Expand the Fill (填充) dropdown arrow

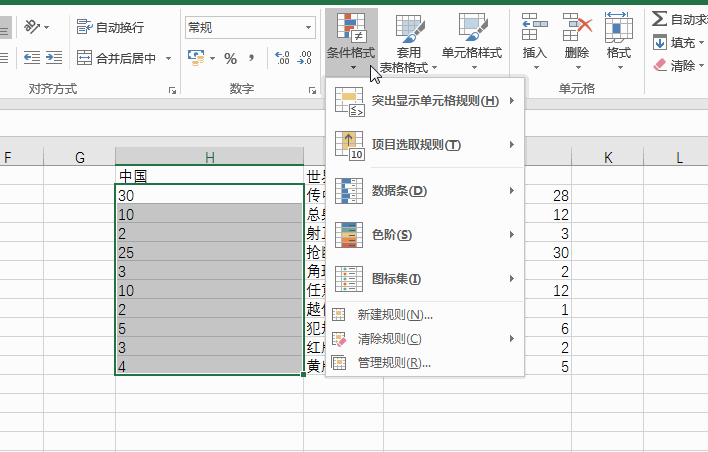pyautogui.click(x=701, y=43)
